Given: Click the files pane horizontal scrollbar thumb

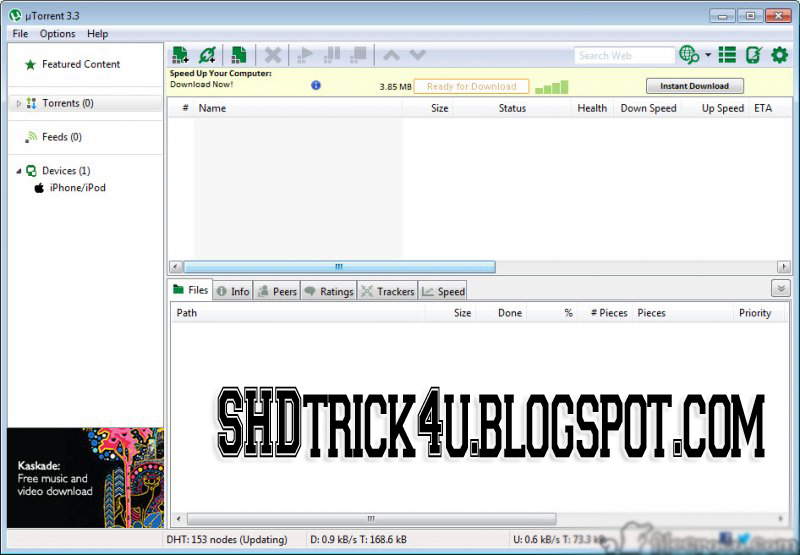Looking at the screenshot, I should [371, 519].
